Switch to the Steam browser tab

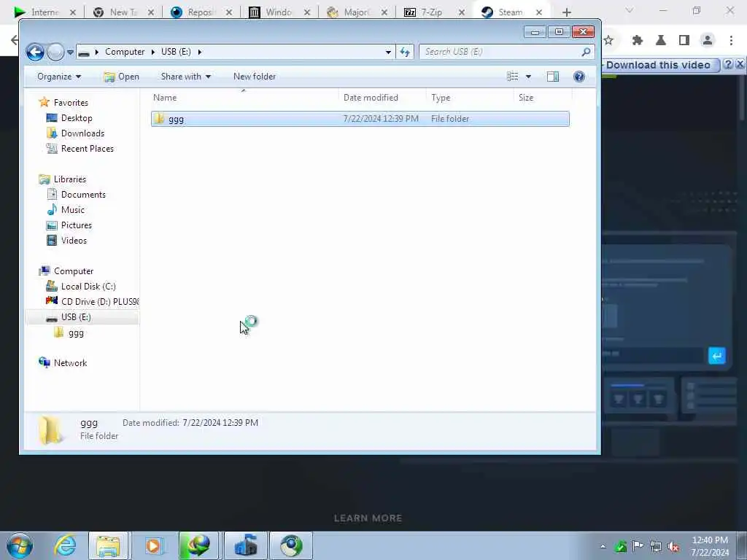point(510,12)
